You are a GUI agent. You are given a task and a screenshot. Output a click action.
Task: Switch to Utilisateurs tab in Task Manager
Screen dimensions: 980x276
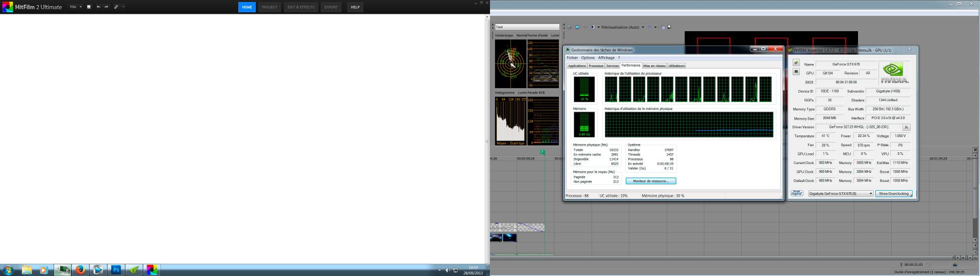677,66
